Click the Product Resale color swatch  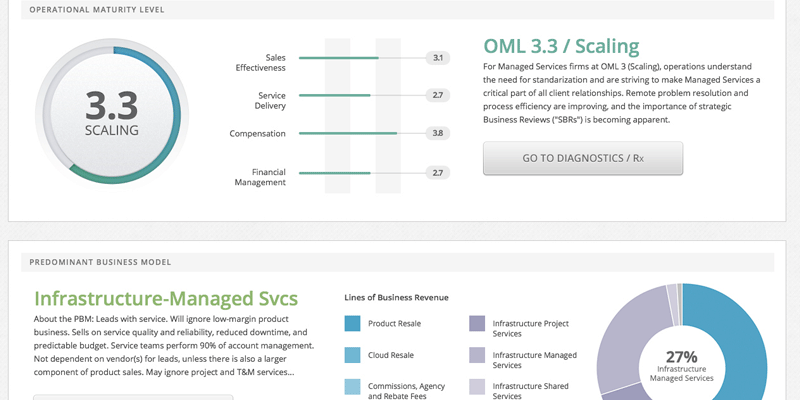pyautogui.click(x=352, y=323)
